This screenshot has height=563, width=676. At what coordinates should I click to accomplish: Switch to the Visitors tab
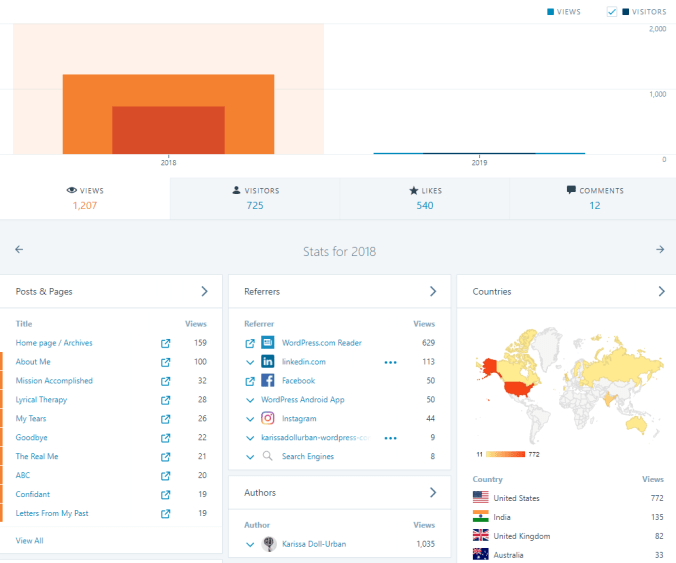click(x=255, y=198)
